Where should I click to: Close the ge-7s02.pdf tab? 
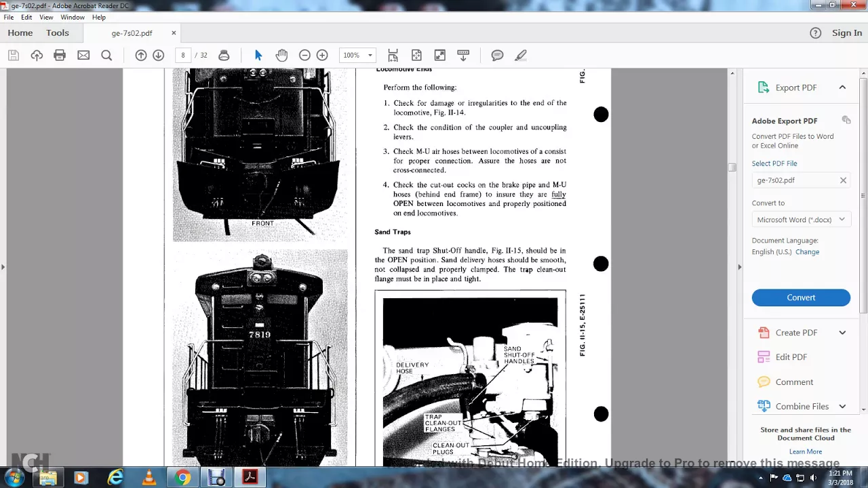coord(174,33)
